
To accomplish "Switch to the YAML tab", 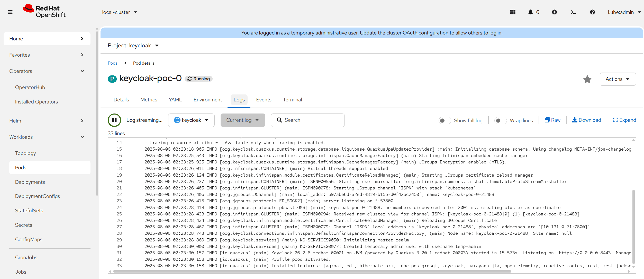I will point(175,100).
